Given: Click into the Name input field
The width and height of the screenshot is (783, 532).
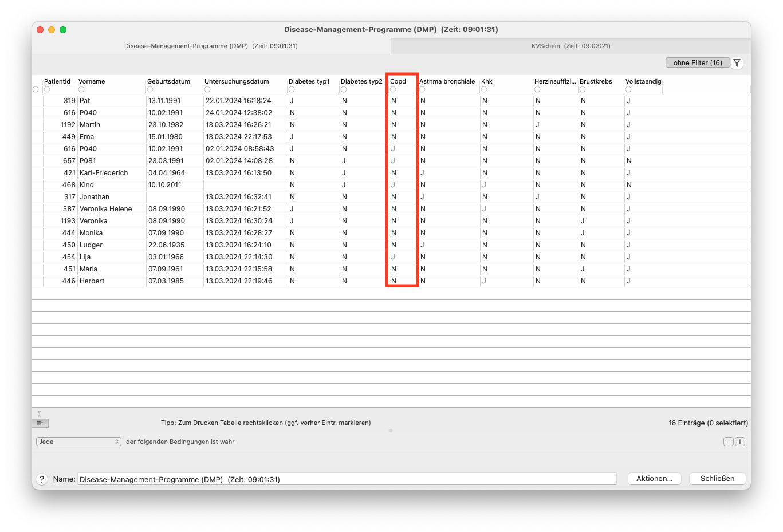Looking at the screenshot, I should pos(347,479).
